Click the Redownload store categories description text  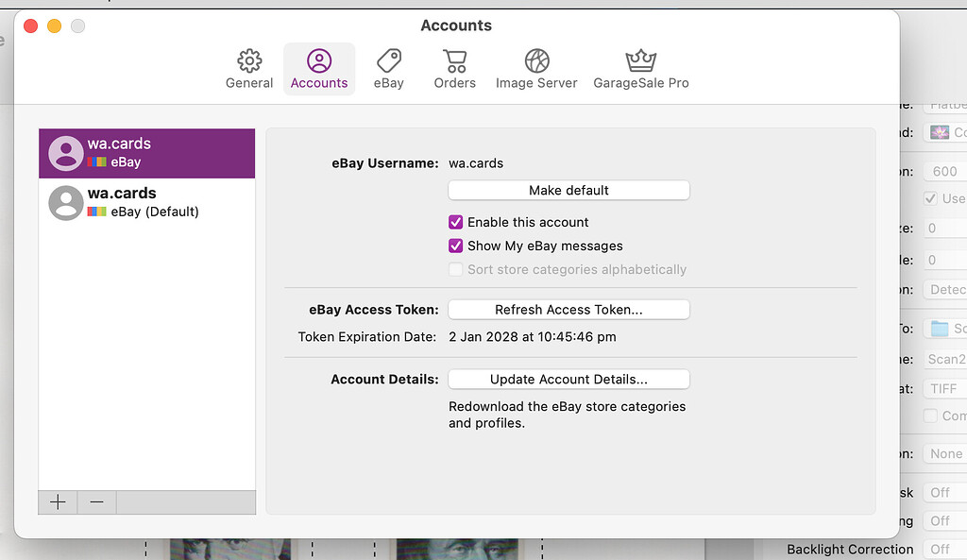point(567,415)
